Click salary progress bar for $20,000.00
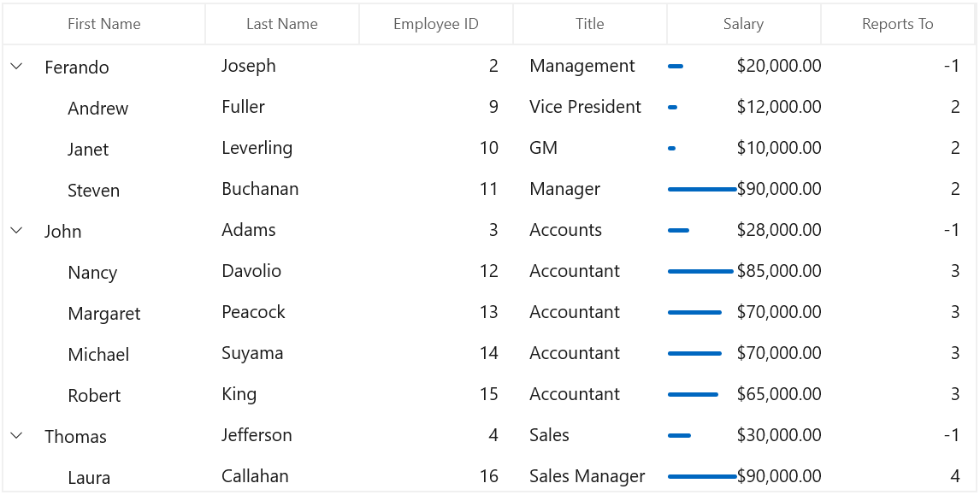The height and width of the screenshot is (495, 980). pos(676,66)
